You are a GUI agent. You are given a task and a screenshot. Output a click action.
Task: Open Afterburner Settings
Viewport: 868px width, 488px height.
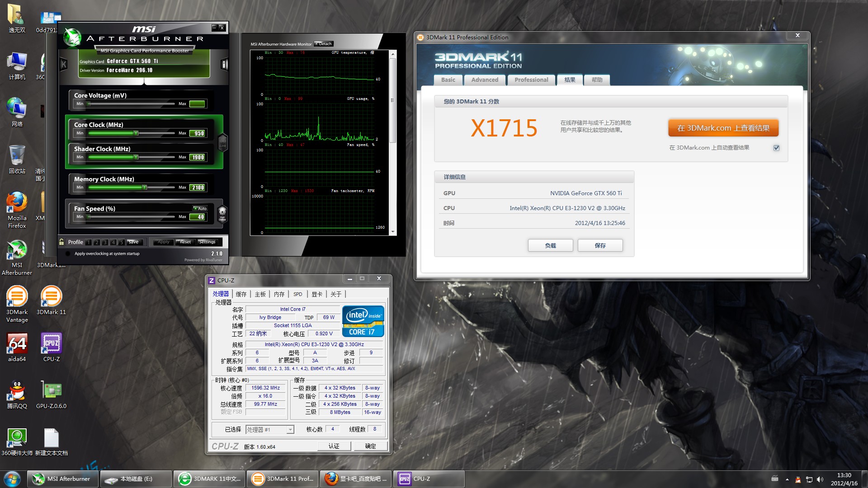pos(207,242)
